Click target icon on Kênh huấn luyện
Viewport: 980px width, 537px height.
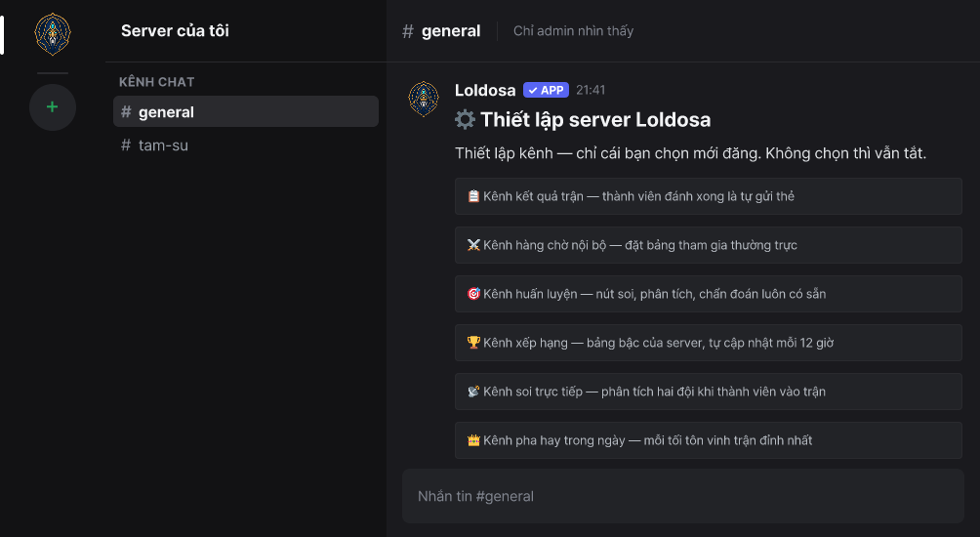point(473,294)
